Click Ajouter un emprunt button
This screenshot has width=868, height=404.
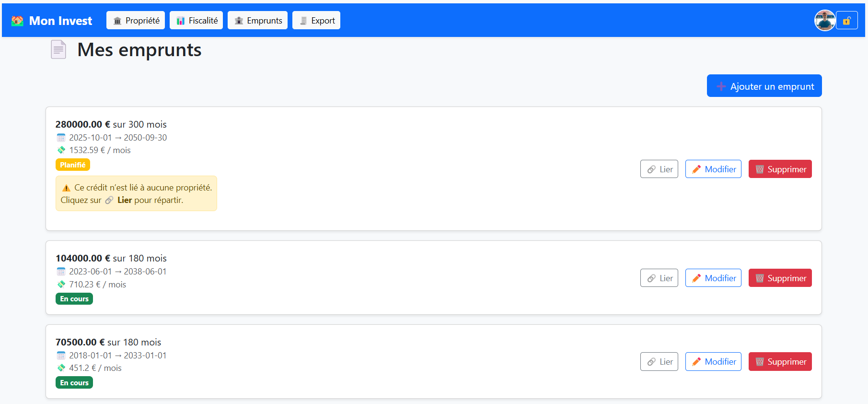[764, 86]
